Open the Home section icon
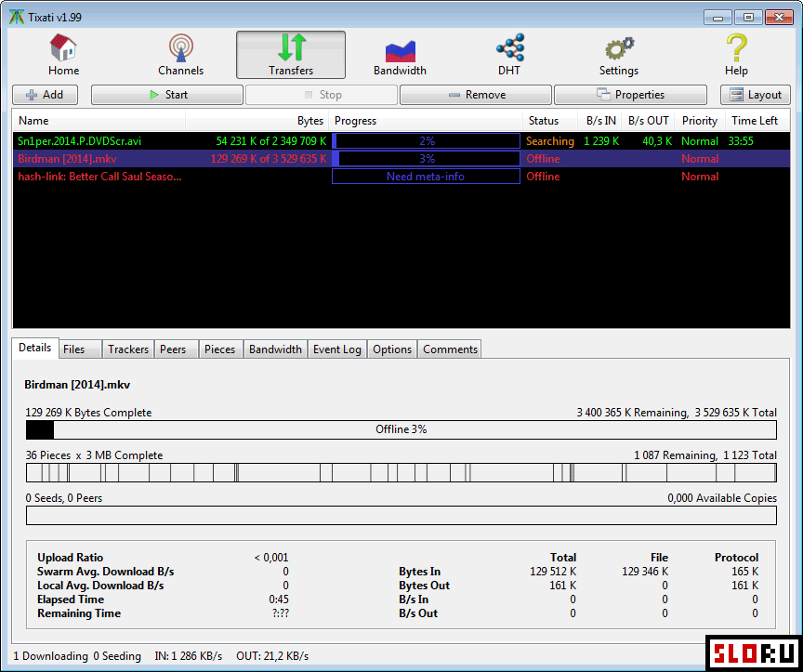Image resolution: width=803 pixels, height=672 pixels. tap(63, 48)
